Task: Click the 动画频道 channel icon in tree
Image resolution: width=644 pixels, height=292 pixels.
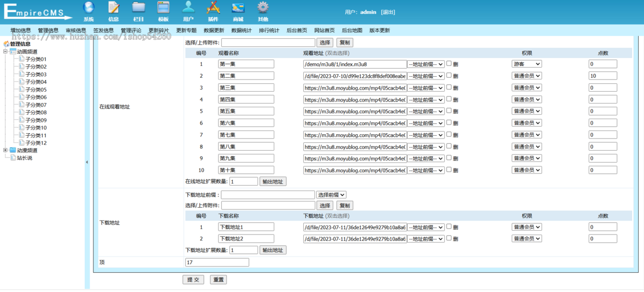Action: [13, 52]
